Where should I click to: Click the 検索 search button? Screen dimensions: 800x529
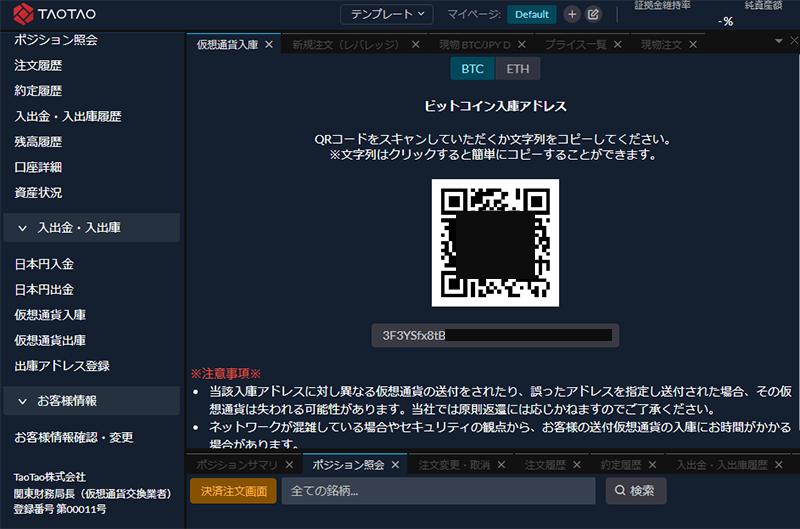[636, 491]
